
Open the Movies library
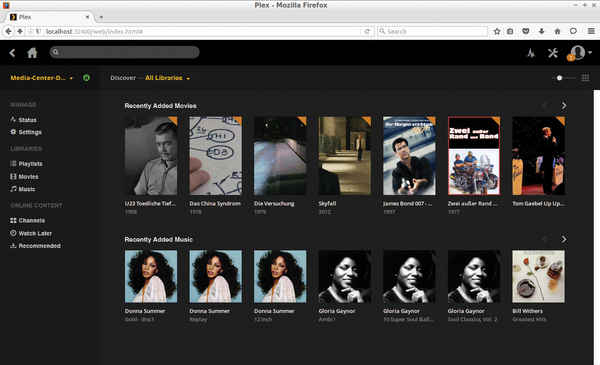click(24, 176)
